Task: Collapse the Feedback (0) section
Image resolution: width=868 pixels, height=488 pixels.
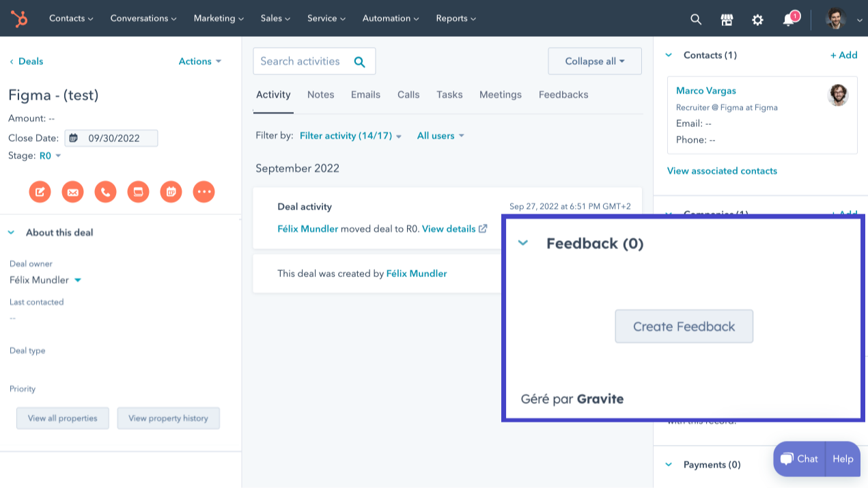Action: (x=523, y=243)
